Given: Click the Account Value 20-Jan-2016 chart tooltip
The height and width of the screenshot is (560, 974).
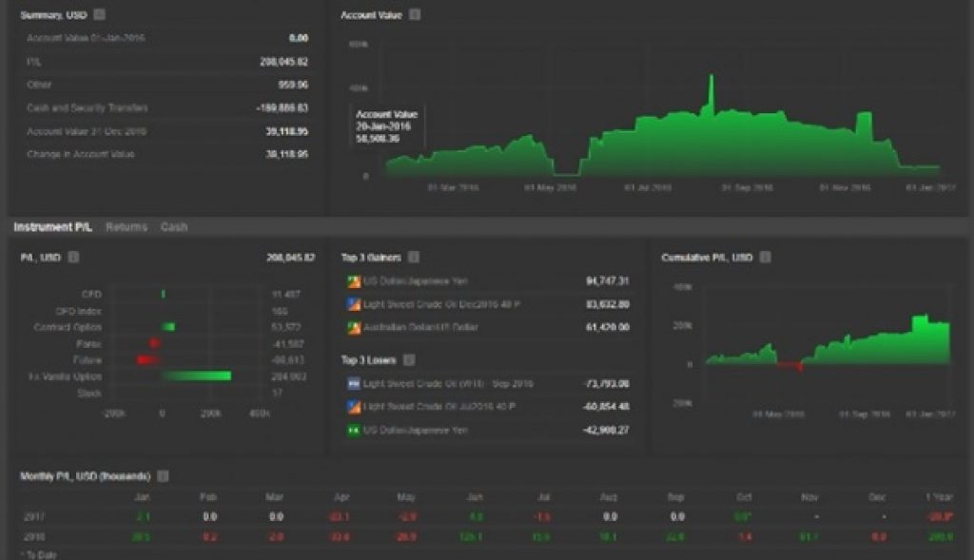Looking at the screenshot, I should (387, 126).
